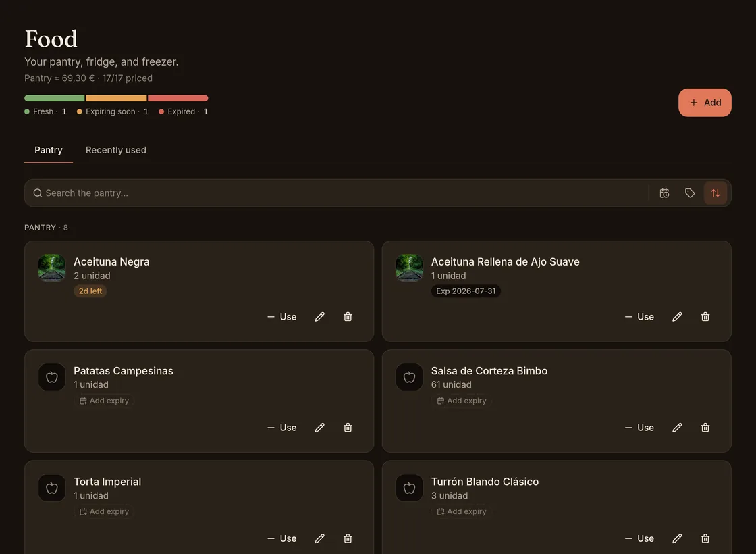Delete Salsa de Corteza Bimbo trash icon

point(705,428)
